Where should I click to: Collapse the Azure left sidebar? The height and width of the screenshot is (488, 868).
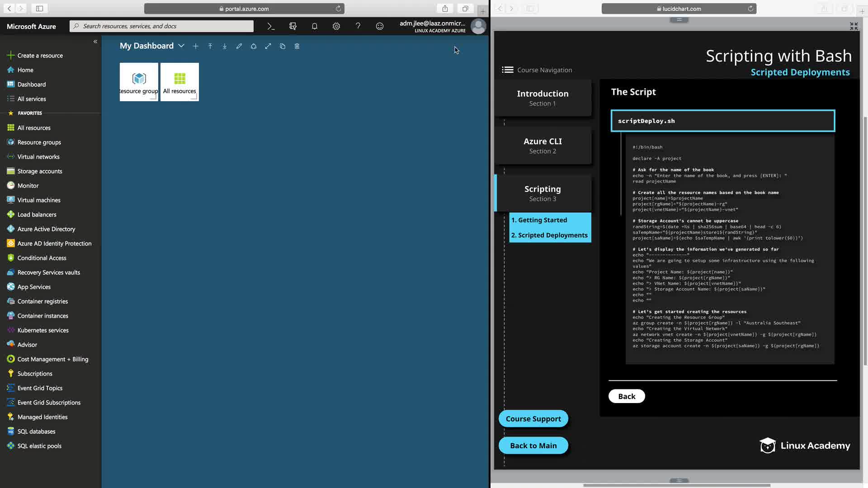(x=95, y=42)
